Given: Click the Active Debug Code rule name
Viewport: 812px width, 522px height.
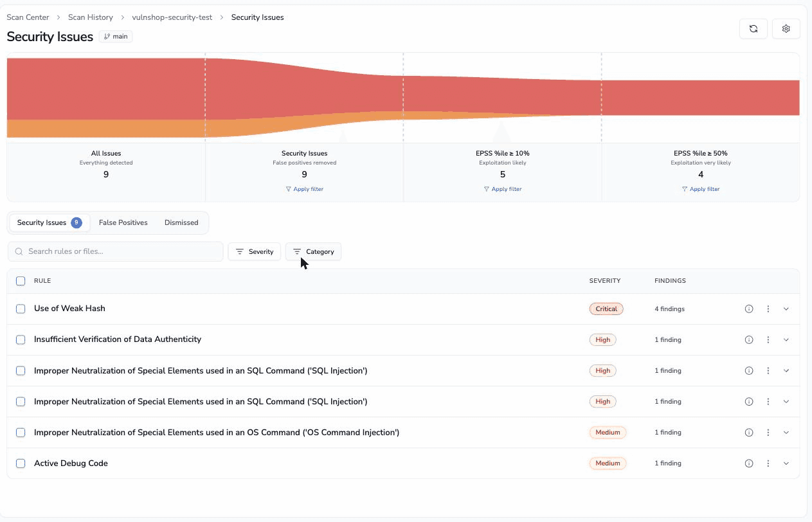Looking at the screenshot, I should pyautogui.click(x=71, y=464).
